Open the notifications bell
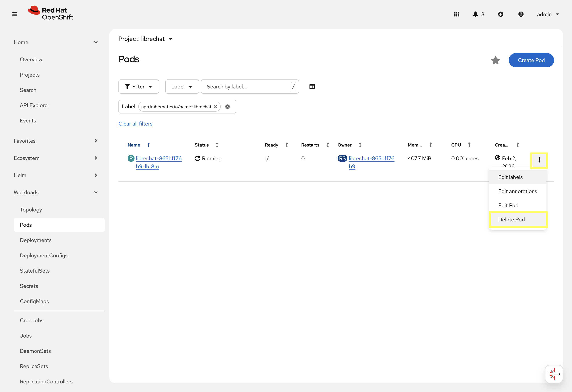Screen dimensions: 572x392 pos(475,14)
